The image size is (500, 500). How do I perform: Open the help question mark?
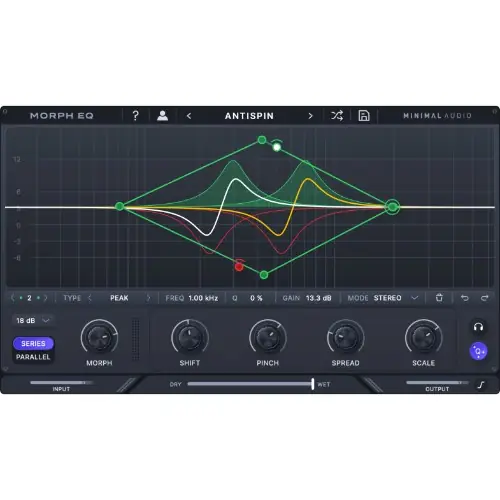click(x=135, y=116)
